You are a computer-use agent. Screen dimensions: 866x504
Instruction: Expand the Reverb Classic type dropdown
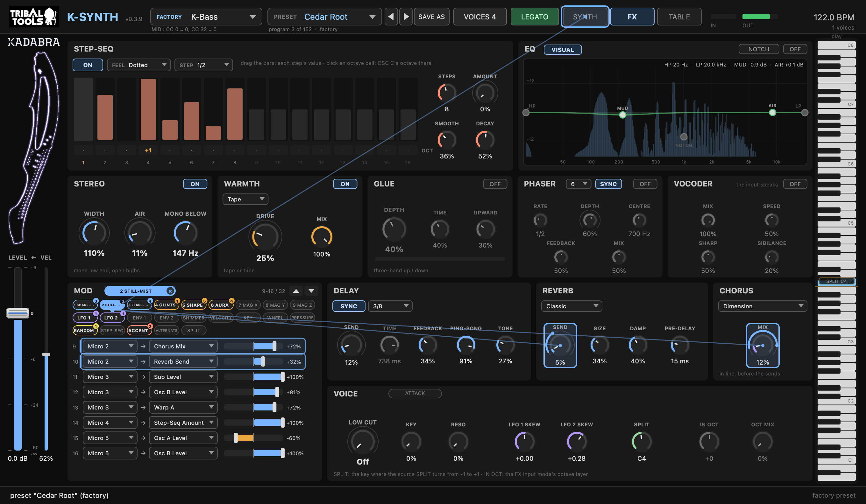click(x=571, y=306)
